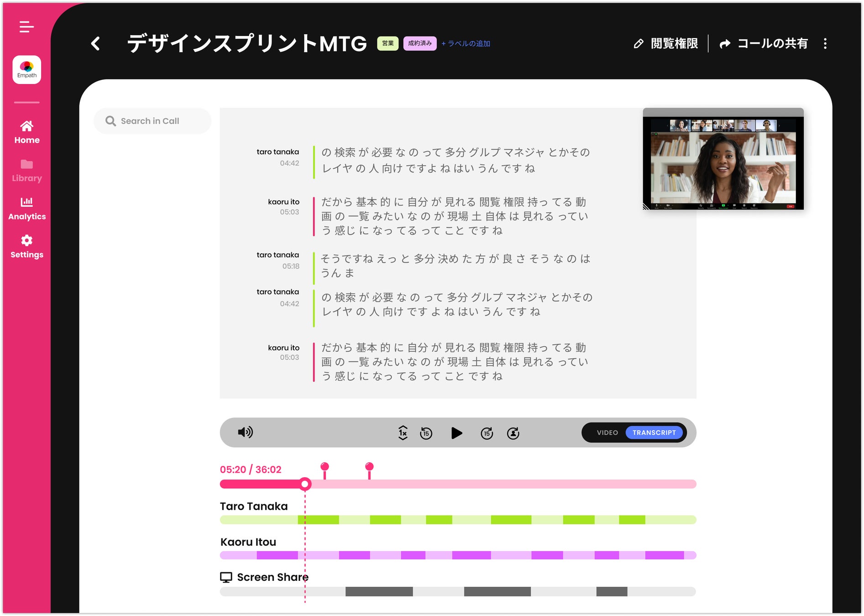Select the taro tanaka 05:18 speaker entry

pos(278,260)
